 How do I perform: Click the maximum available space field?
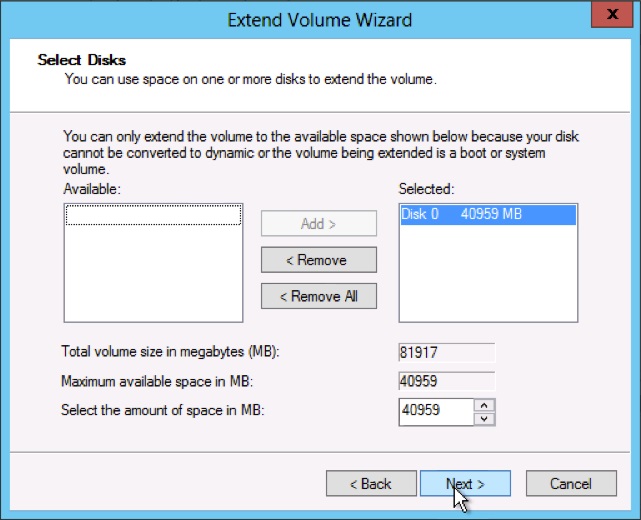pyautogui.click(x=446, y=381)
